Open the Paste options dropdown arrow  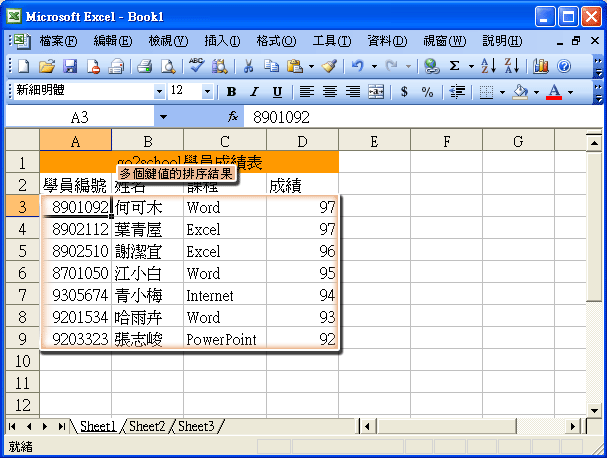pos(311,67)
